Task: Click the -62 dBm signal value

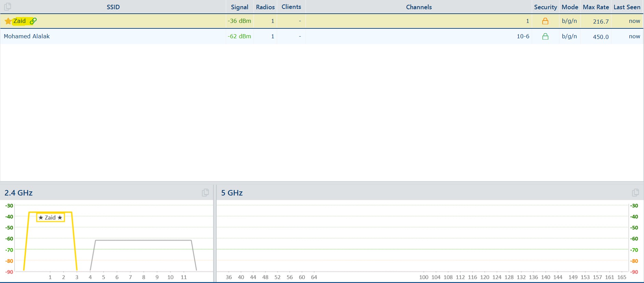Action: point(239,36)
